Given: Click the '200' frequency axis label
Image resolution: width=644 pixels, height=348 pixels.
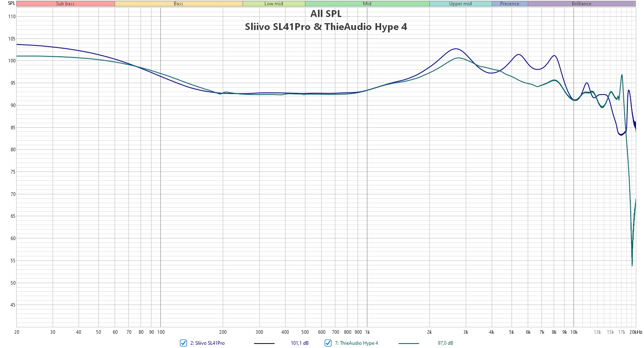Looking at the screenshot, I should tap(223, 332).
